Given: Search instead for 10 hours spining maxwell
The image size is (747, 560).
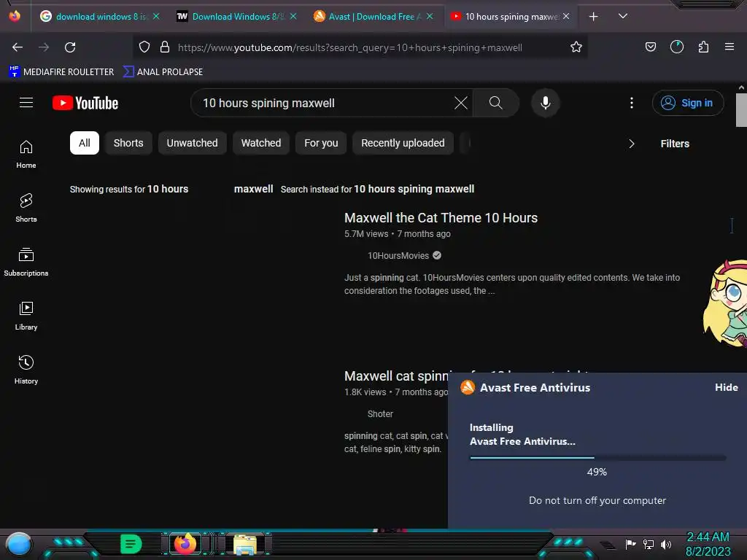Looking at the screenshot, I should tap(414, 189).
